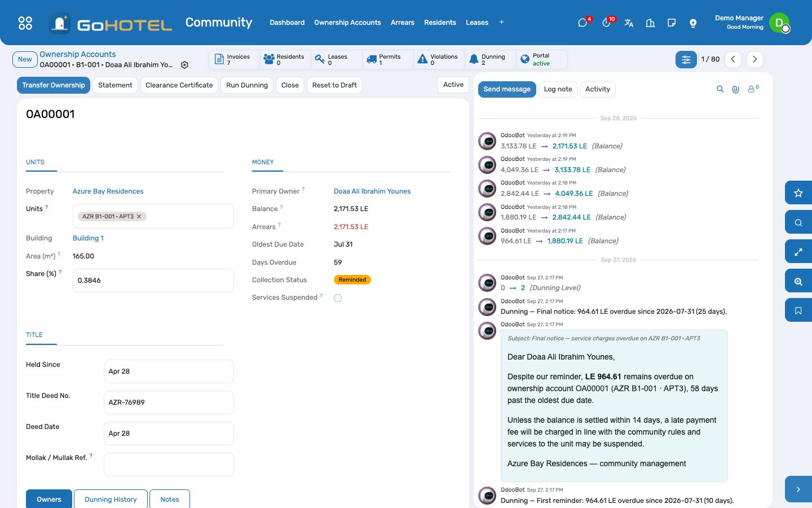This screenshot has width=812, height=508.
Task: Open Violations smart button
Action: 439,59
